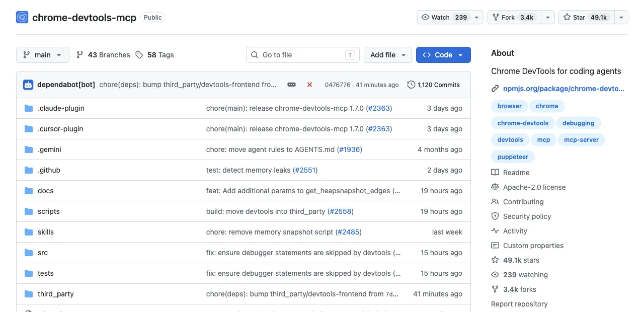Image resolution: width=644 pixels, height=312 pixels.
Task: Click the Security policy shield icon
Action: (495, 216)
